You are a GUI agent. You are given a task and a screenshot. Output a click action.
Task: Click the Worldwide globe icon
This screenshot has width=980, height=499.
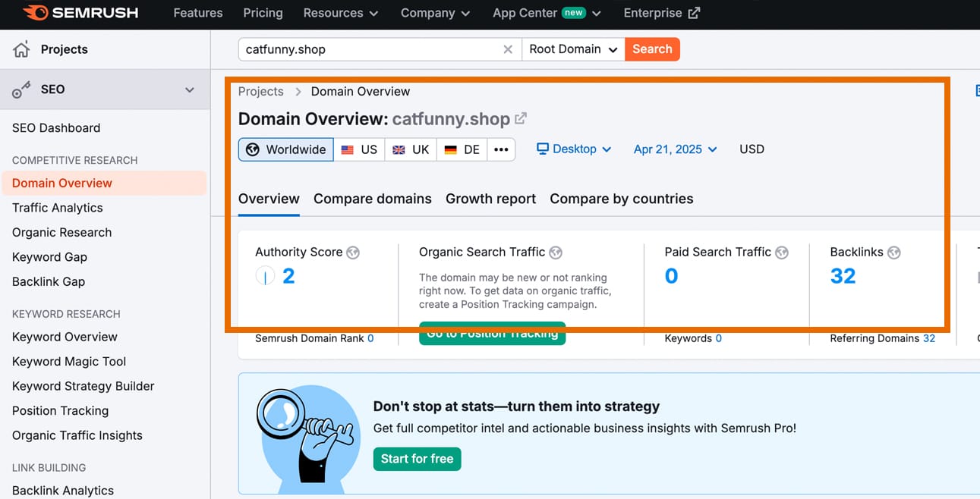pos(253,149)
